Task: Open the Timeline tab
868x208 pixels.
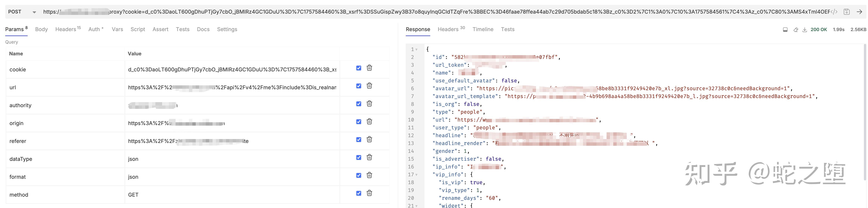Action: coord(483,29)
